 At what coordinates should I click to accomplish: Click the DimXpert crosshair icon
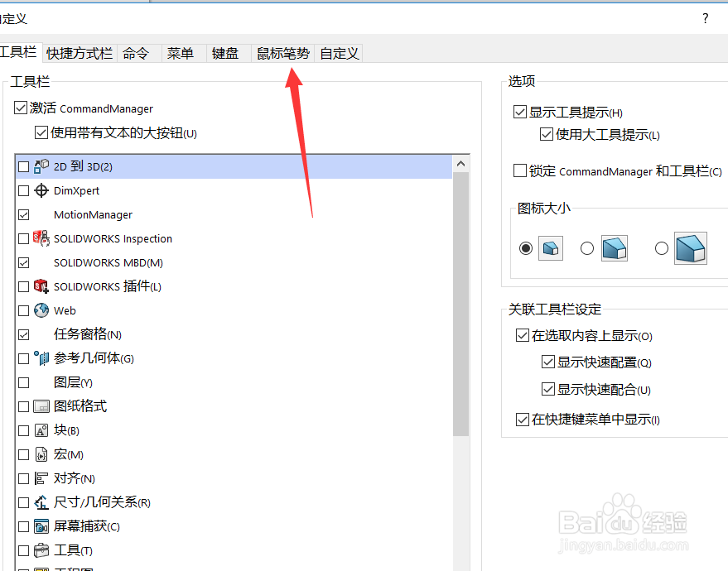pos(41,190)
